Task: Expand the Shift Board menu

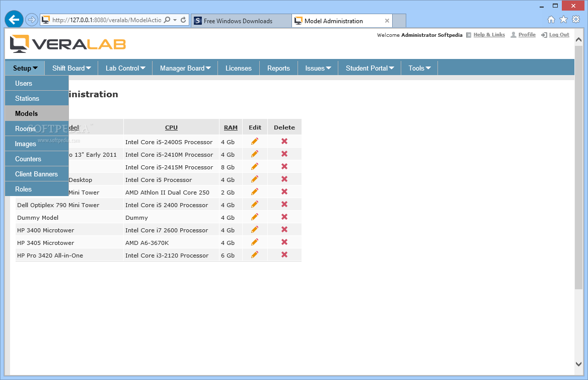Action: 71,69
